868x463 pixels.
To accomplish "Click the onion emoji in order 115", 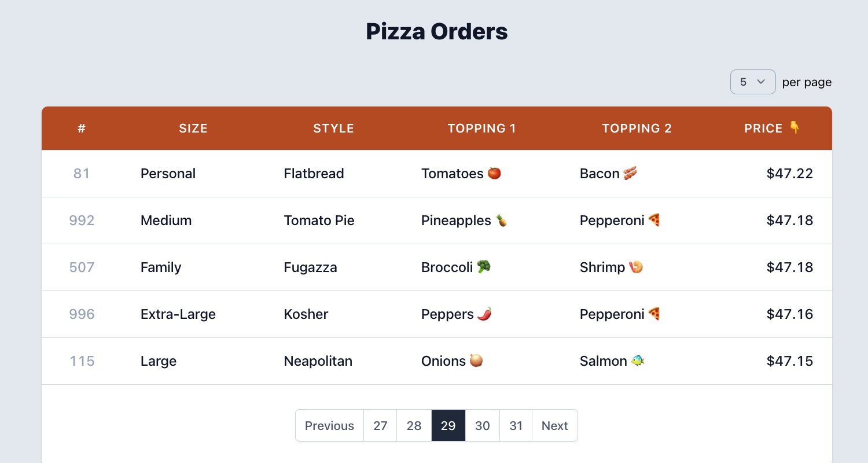I will pos(476,361).
